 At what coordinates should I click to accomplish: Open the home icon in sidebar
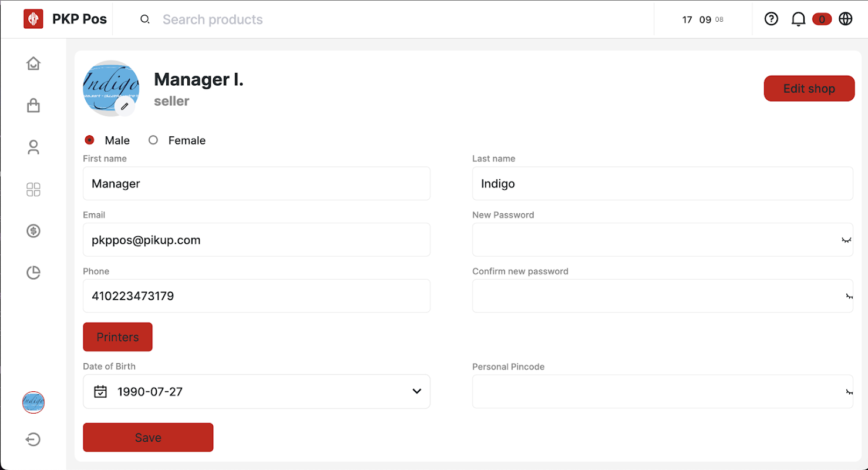coord(33,63)
